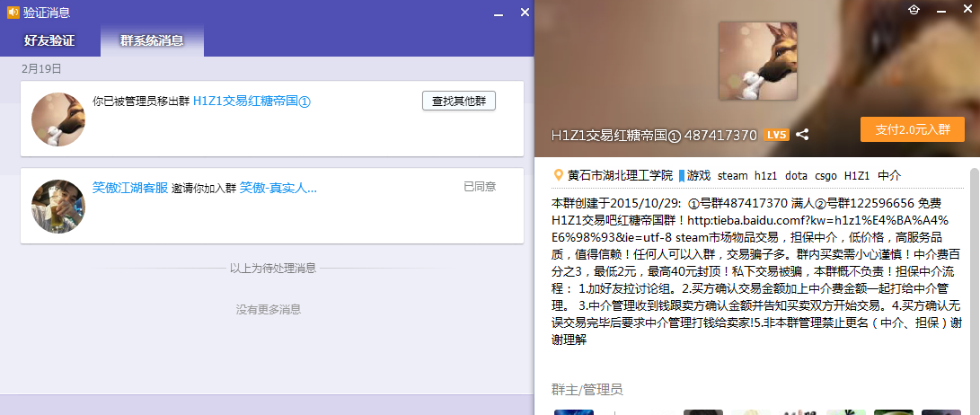
Task: Click the LV5 level badge
Action: click(x=777, y=135)
